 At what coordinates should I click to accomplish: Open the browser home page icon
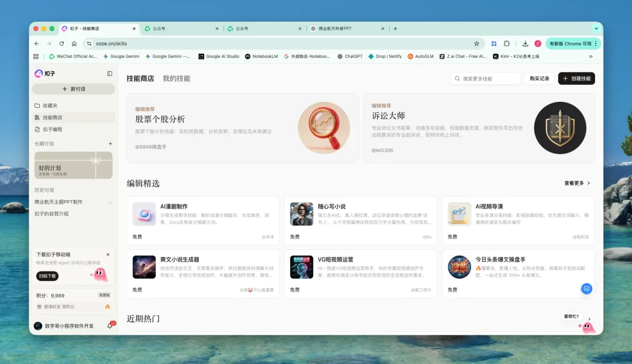(x=74, y=43)
